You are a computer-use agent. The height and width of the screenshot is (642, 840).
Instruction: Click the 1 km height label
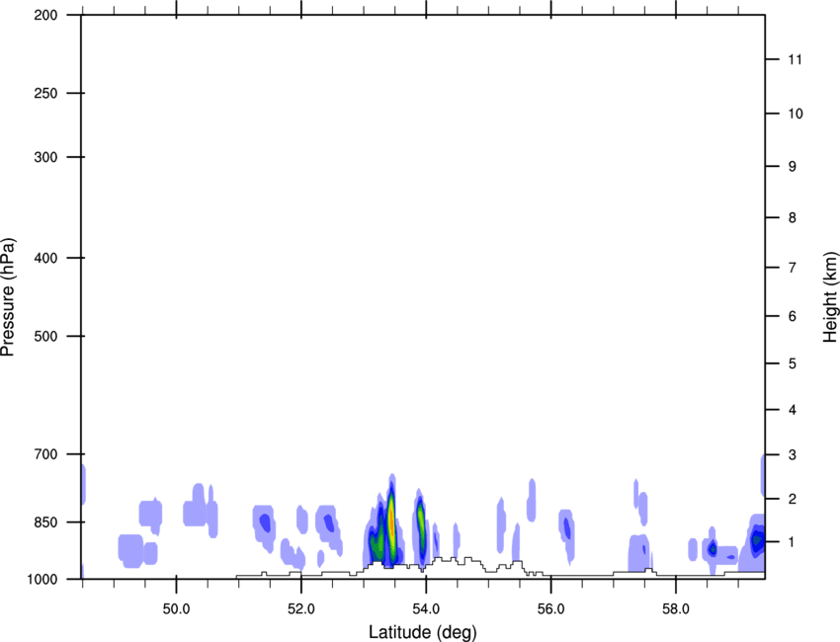(793, 542)
